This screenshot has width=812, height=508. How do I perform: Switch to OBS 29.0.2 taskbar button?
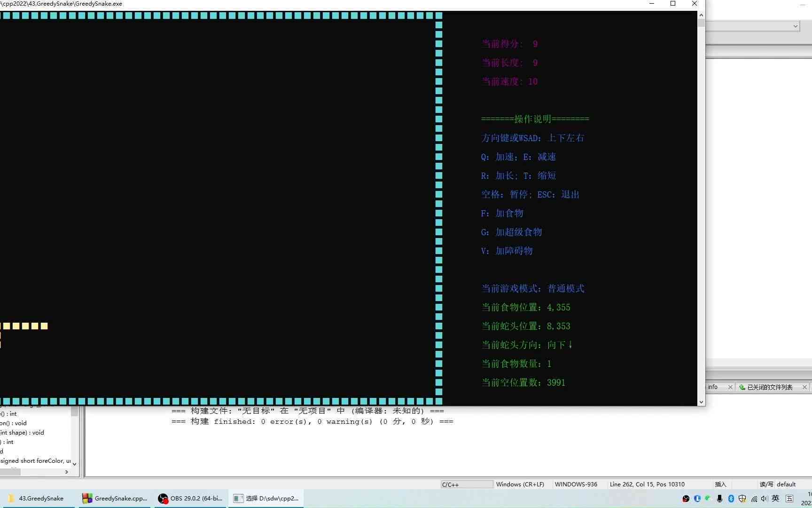click(x=191, y=499)
